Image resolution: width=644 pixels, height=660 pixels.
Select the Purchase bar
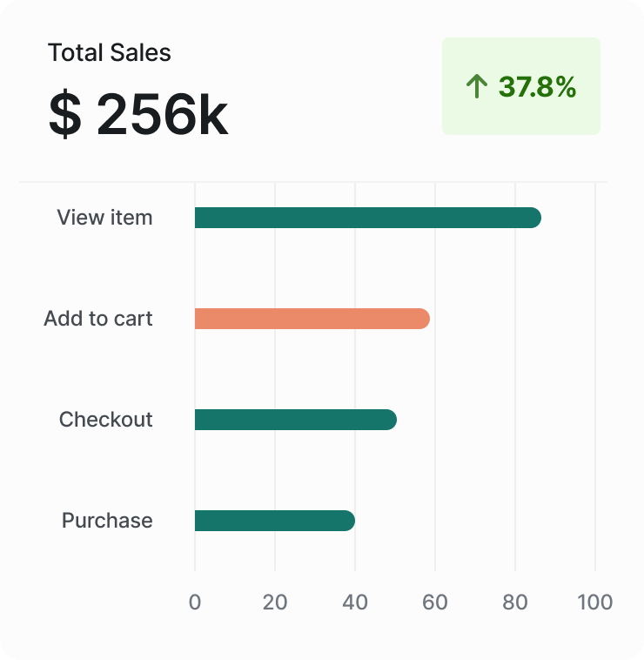pos(274,521)
